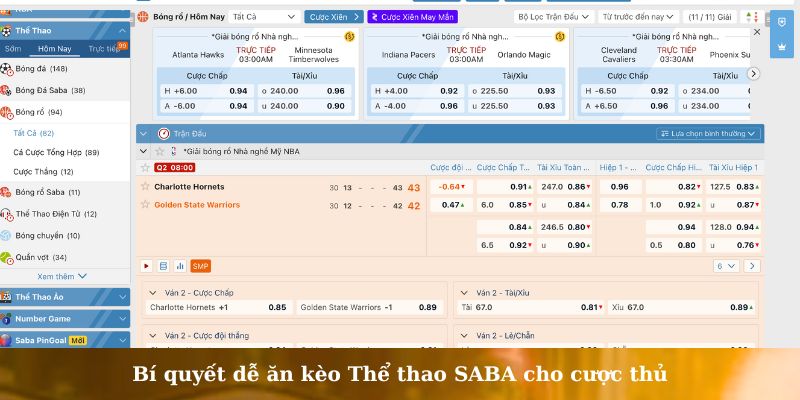
Task: Click the Thể Thao Điện Tử icon
Action: coord(6,214)
